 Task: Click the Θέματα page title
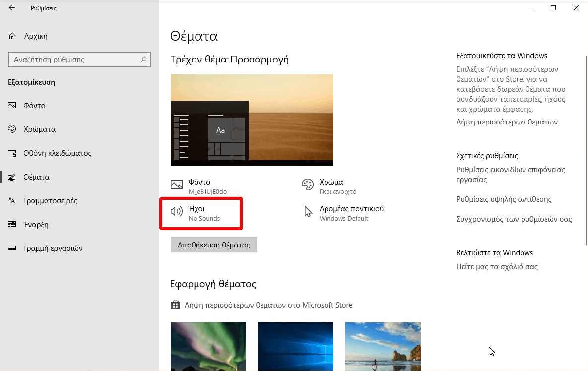click(x=194, y=36)
